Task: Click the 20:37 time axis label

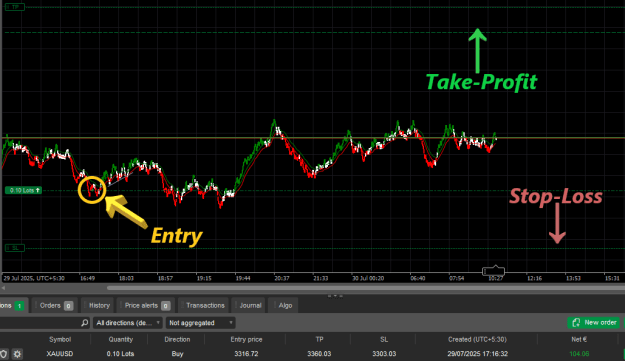Action: coord(281,278)
